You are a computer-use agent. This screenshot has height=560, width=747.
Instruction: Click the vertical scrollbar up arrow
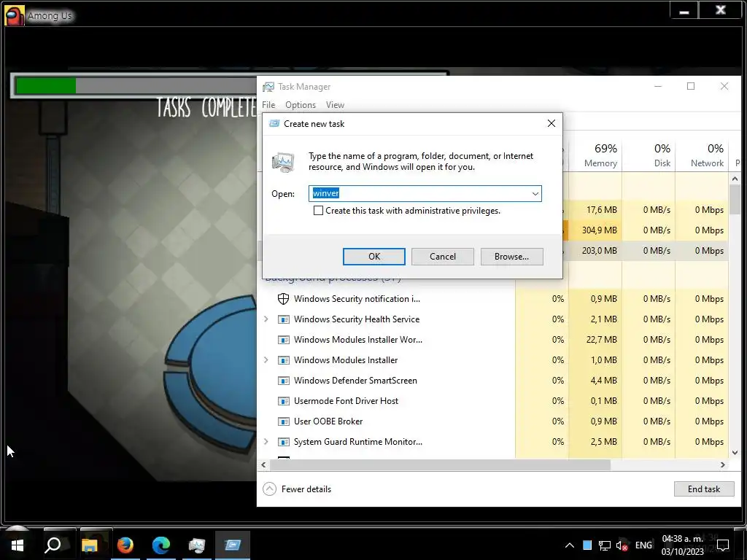[x=735, y=179]
